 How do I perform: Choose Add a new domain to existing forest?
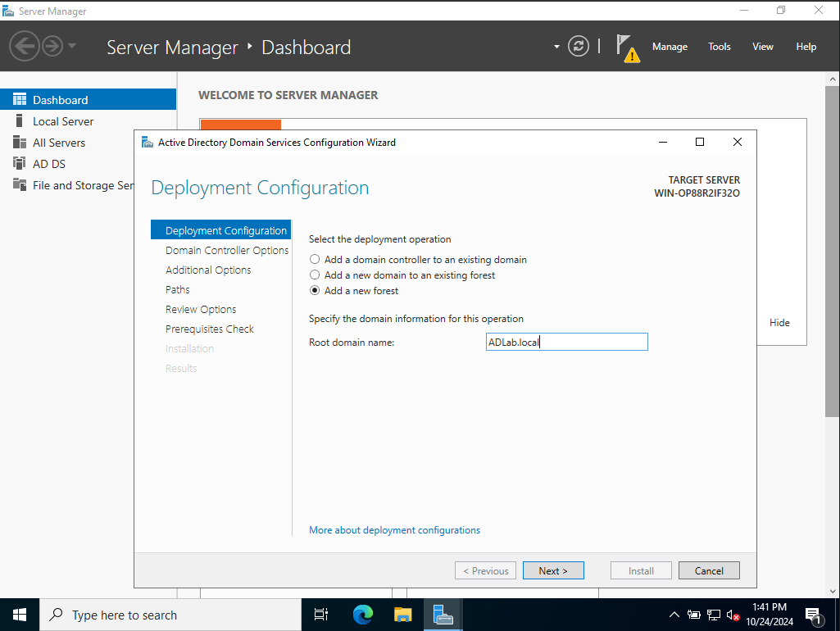[315, 275]
